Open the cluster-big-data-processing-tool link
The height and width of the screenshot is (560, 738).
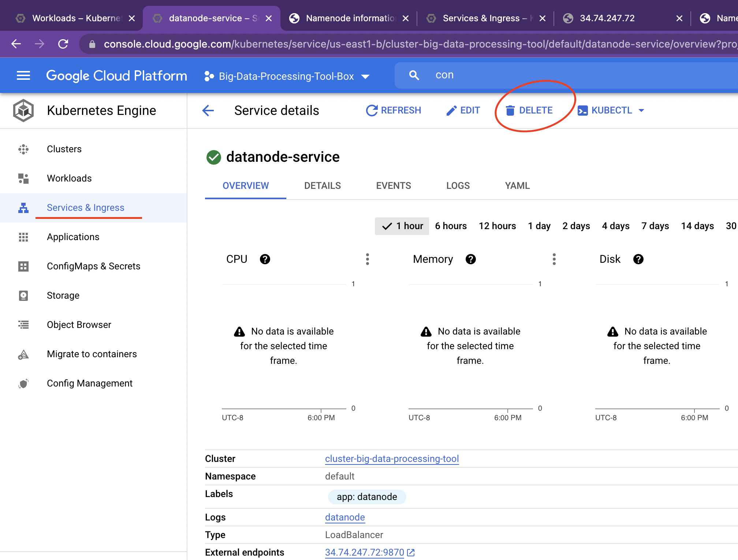tap(392, 459)
